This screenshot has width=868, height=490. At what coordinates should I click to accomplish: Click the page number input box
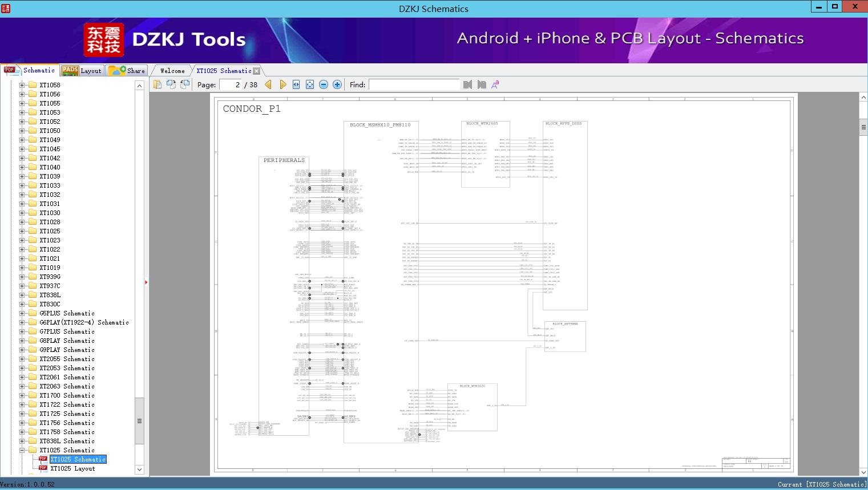click(x=231, y=84)
